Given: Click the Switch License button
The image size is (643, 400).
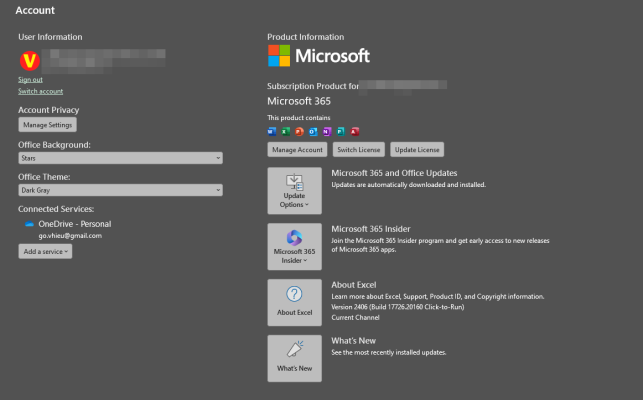Looking at the screenshot, I should tap(359, 150).
